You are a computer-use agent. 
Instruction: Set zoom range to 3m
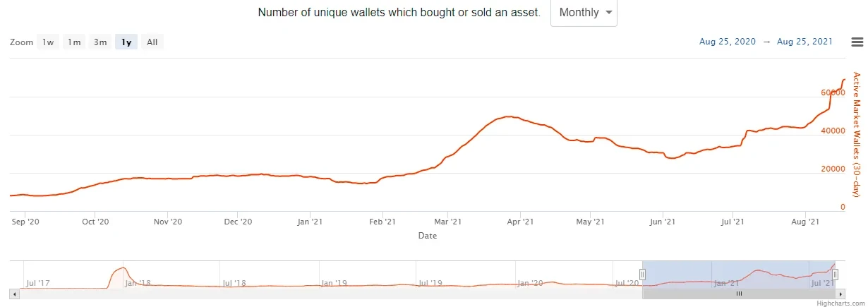click(100, 42)
